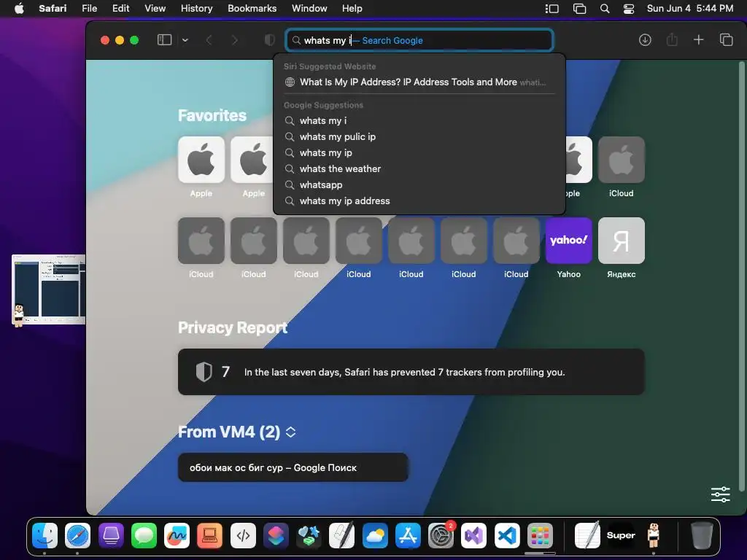Open Freeform from the Dock
The height and width of the screenshot is (560, 747).
[x=177, y=535]
